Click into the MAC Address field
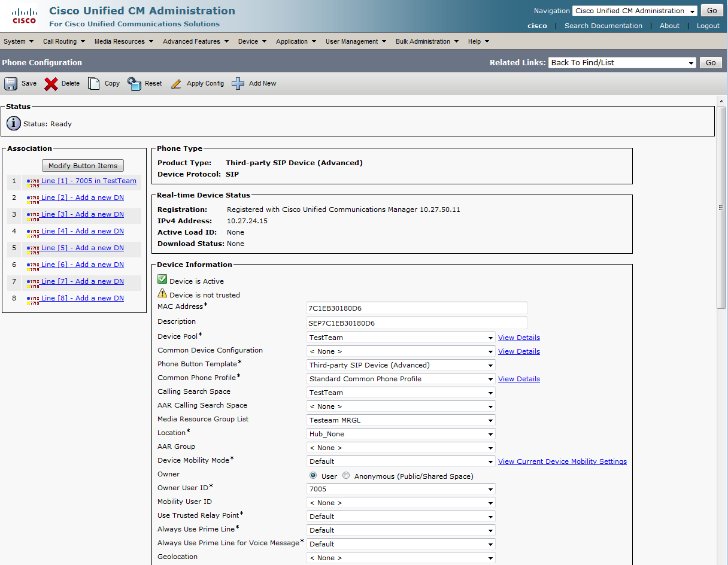 tap(417, 308)
